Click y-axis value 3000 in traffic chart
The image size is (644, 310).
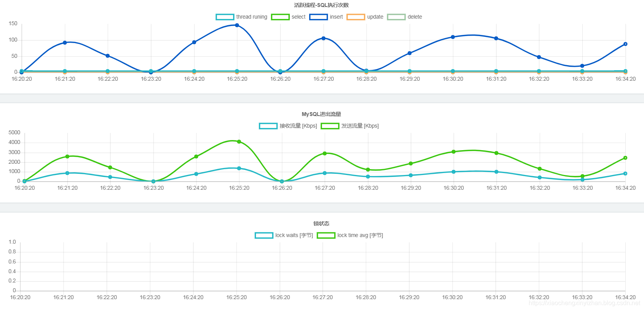pos(14,152)
